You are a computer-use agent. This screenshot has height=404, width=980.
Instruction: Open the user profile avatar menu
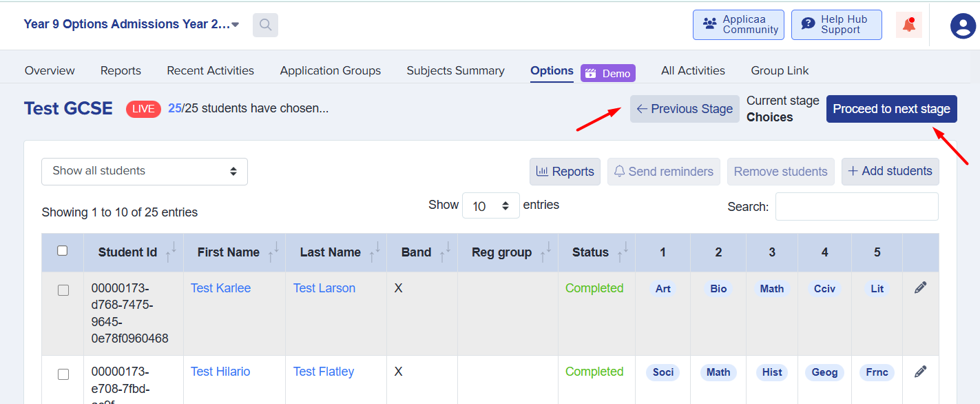[963, 26]
